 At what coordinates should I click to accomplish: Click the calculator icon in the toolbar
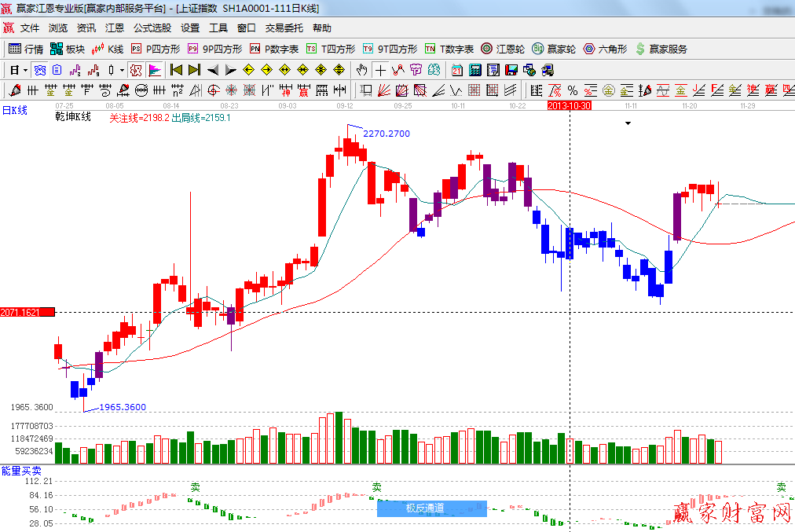click(x=474, y=70)
